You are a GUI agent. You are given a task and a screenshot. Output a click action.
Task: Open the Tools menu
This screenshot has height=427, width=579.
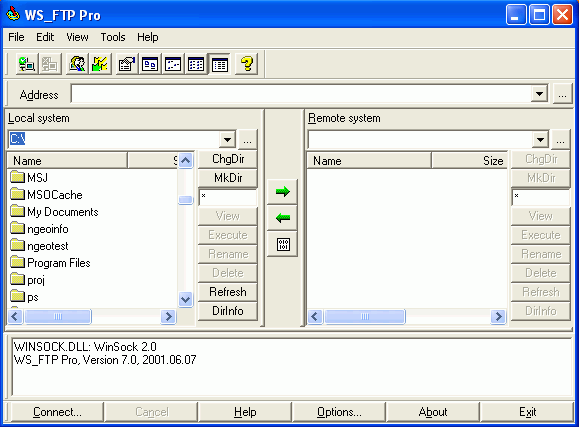tap(113, 37)
